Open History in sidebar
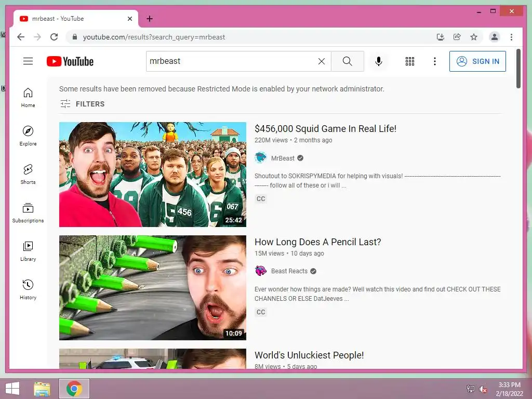532x399 pixels. coord(28,289)
